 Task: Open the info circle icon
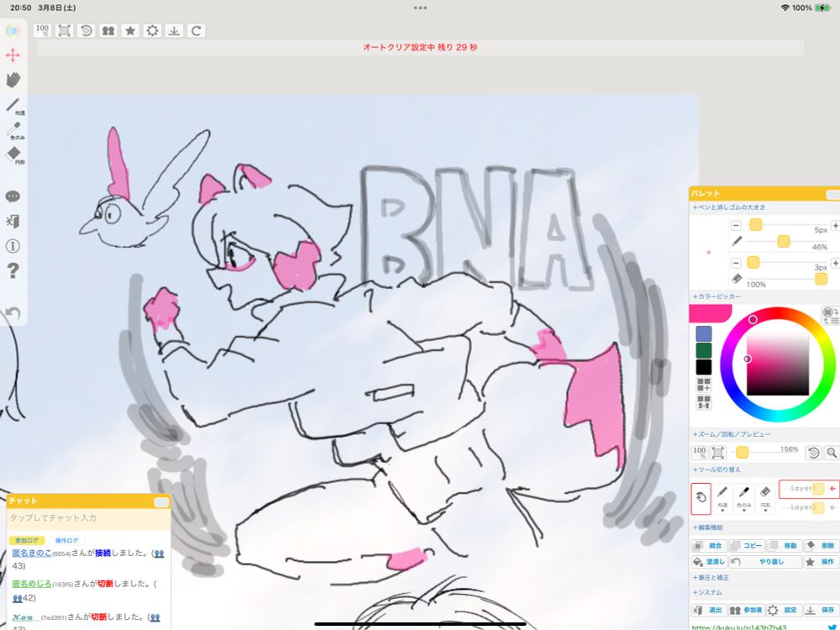13,246
